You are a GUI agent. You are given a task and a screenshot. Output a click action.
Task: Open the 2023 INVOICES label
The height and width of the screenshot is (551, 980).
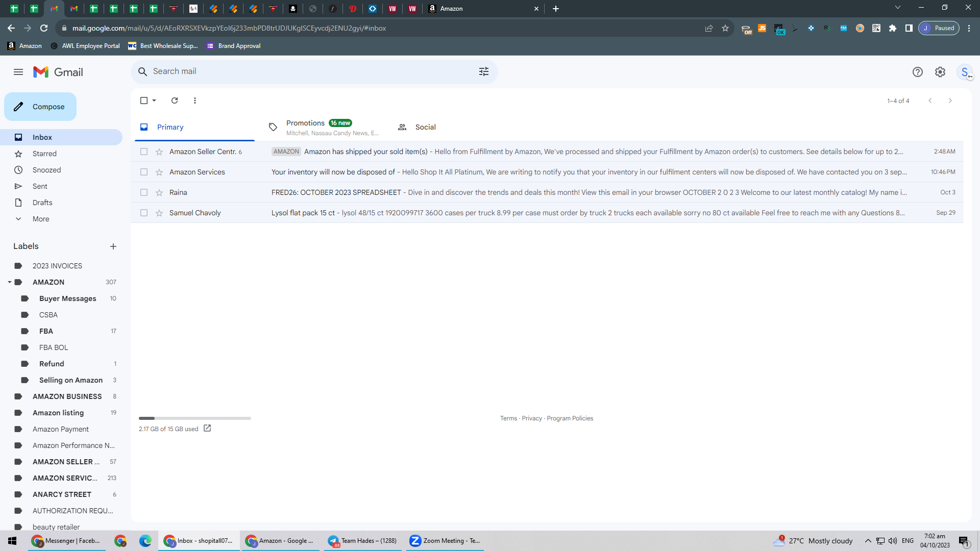coord(57,266)
